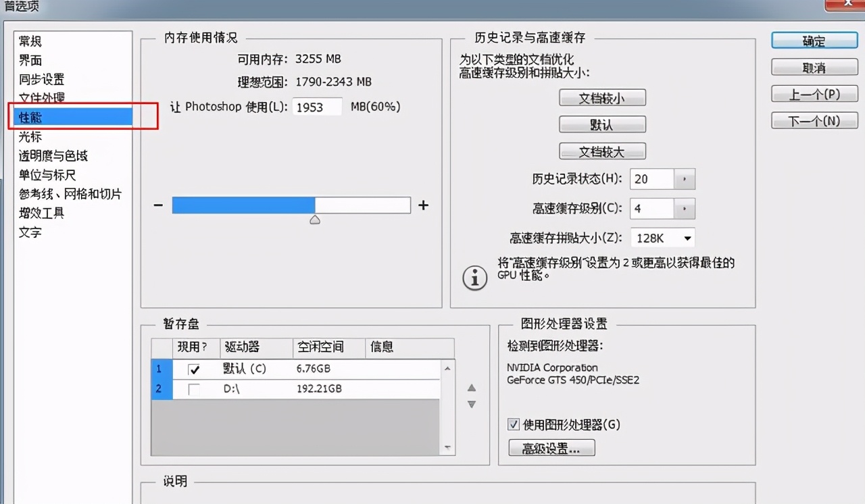Click the 下一个(N) button

(814, 120)
